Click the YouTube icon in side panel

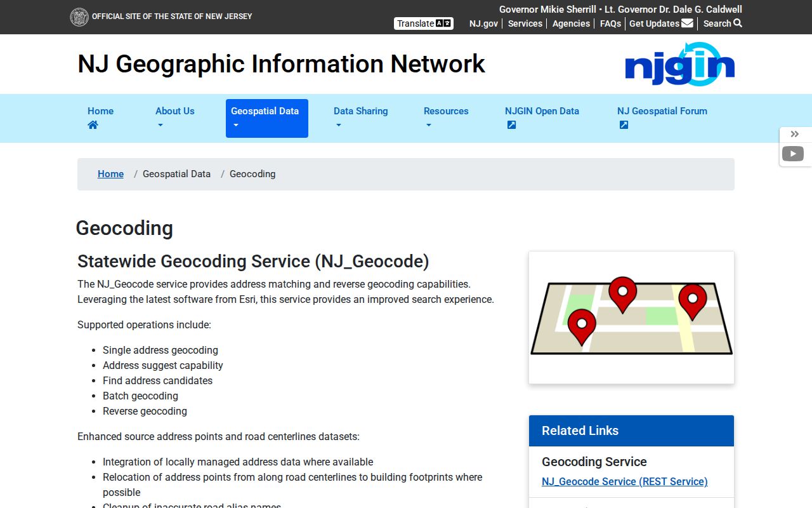point(793,154)
